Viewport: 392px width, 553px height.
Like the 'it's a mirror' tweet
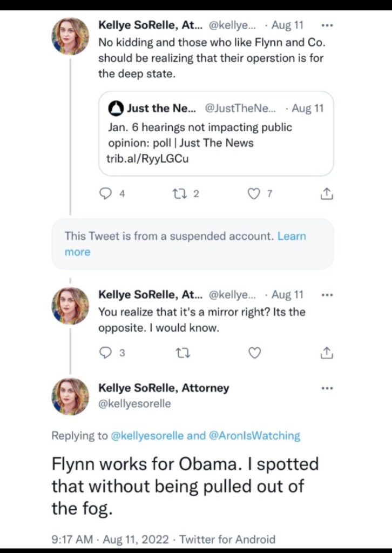pyautogui.click(x=254, y=353)
